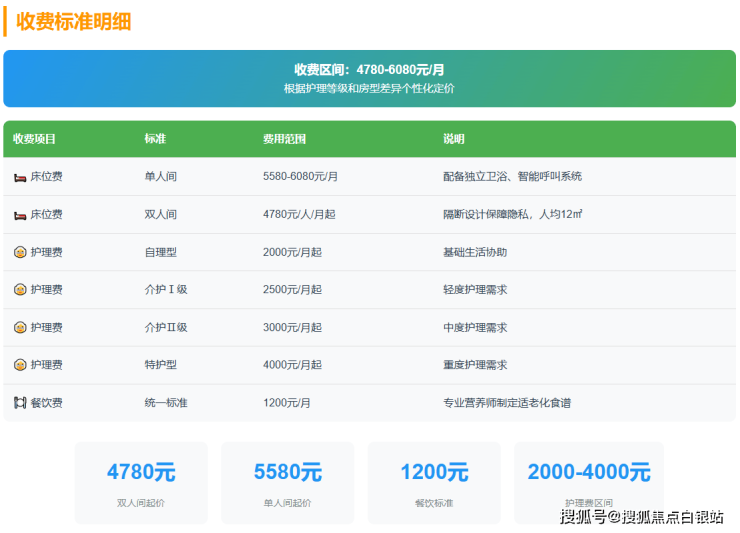Open the 4780元 双人间起价 card
This screenshot has width=740, height=533.
141,482
